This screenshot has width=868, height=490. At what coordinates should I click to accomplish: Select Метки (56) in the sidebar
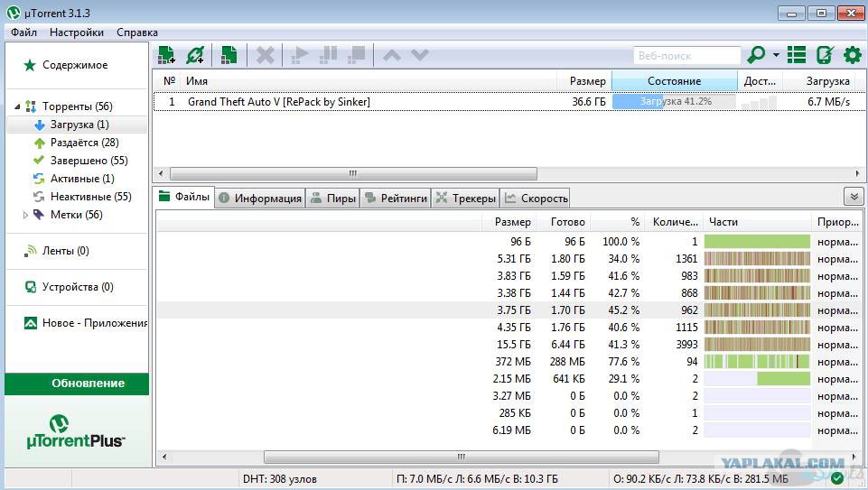pyautogui.click(x=77, y=215)
